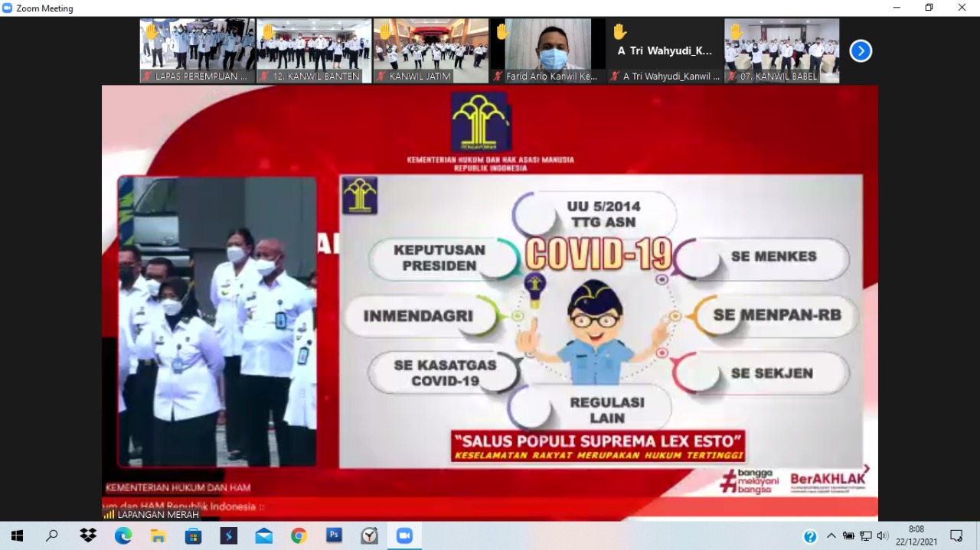Open Photoshop from the taskbar

coord(334,535)
